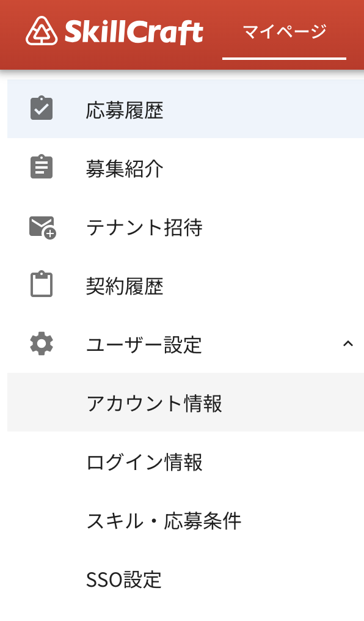This screenshot has width=364, height=621.
Task: Open the 応募履歴 menu item
Action: (x=186, y=109)
